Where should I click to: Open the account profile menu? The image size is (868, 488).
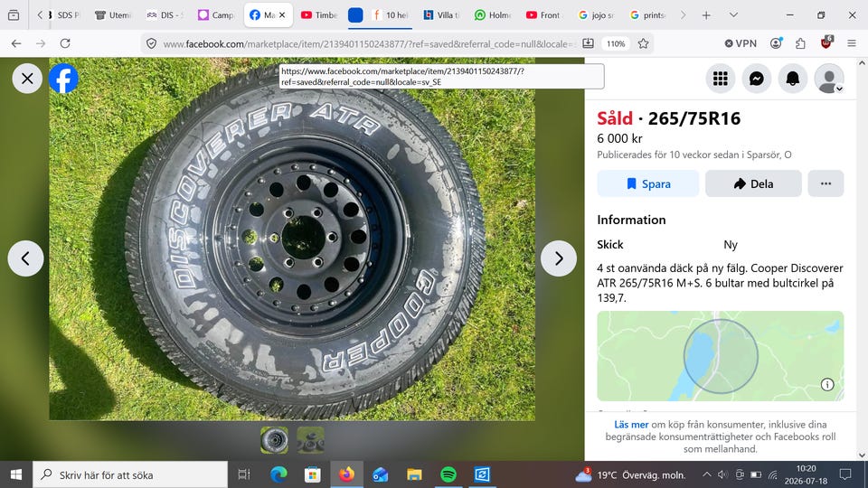829,79
